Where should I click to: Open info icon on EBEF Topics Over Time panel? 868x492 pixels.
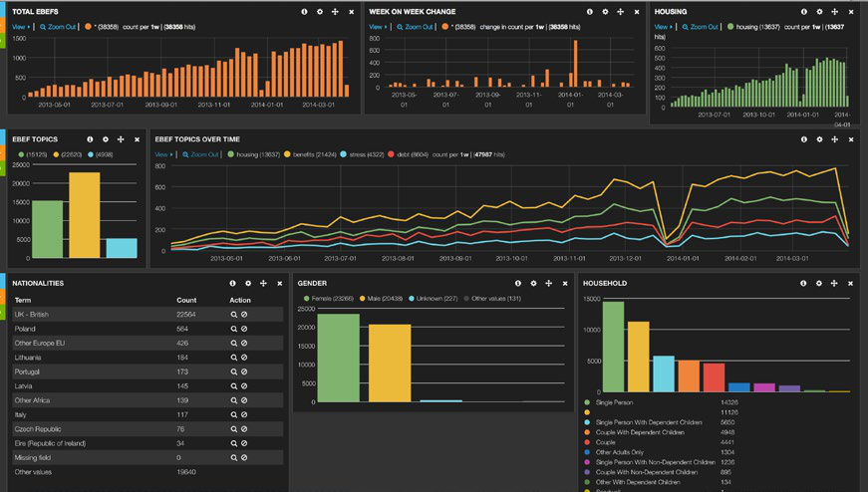click(804, 139)
